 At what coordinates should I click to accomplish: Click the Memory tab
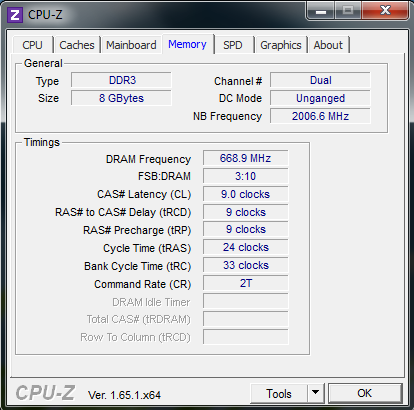coord(187,44)
